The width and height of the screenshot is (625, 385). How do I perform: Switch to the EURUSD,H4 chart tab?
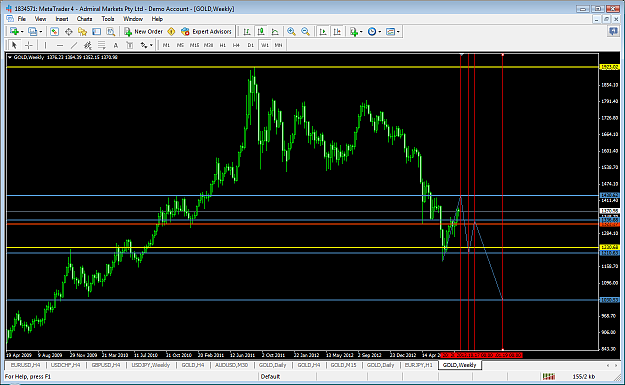26,365
